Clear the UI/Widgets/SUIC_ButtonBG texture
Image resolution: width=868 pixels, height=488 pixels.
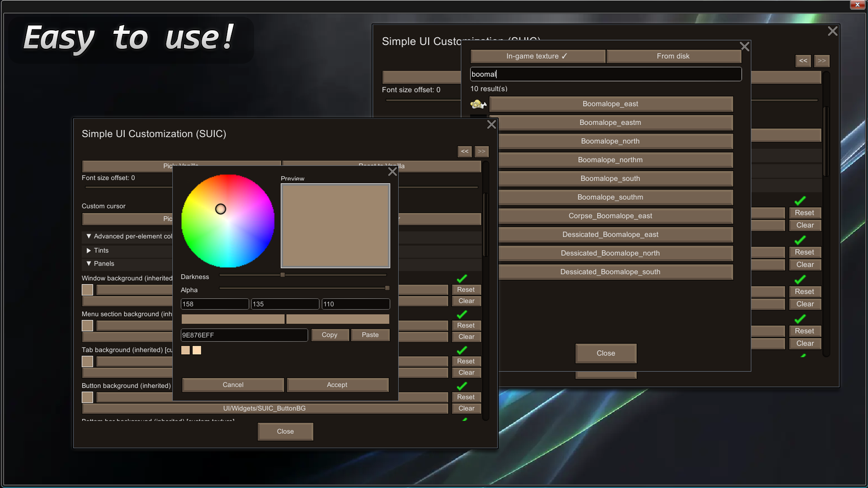coord(466,408)
